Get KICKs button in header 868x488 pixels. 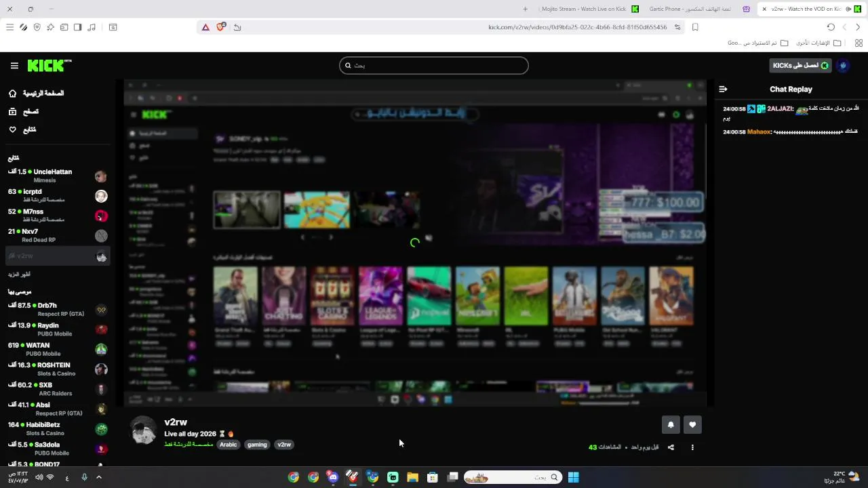(801, 66)
